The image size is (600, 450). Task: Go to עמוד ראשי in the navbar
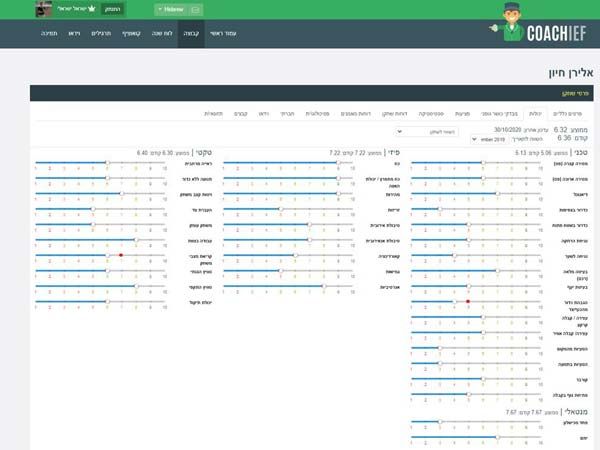pos(223,34)
